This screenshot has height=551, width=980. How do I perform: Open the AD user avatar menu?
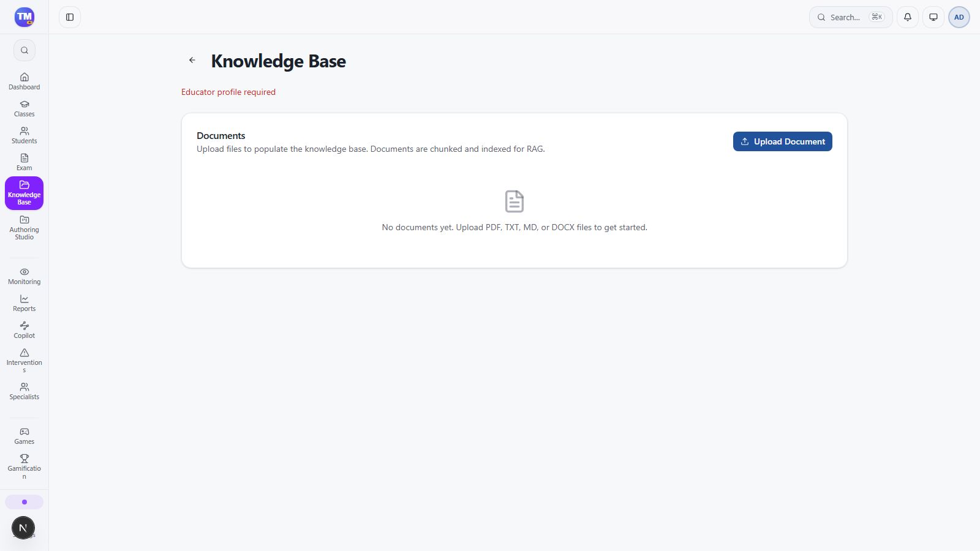click(x=959, y=17)
